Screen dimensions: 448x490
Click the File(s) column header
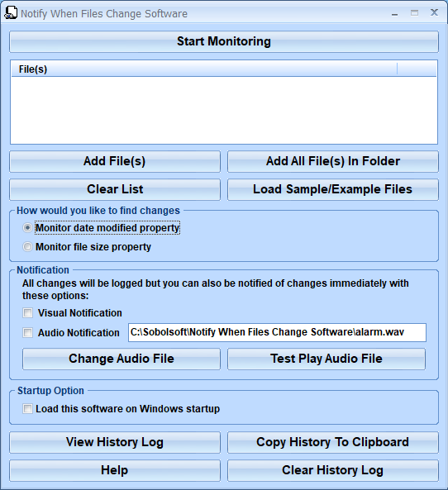click(204, 69)
